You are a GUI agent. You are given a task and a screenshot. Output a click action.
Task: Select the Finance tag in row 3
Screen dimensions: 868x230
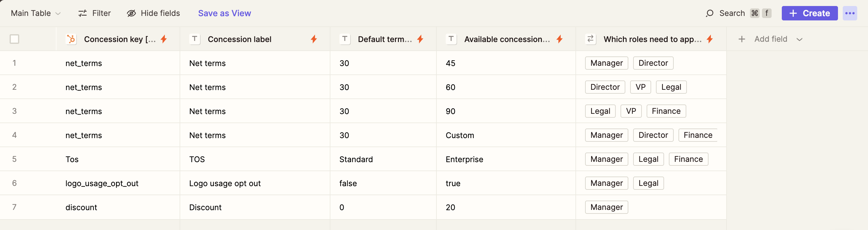[x=666, y=111]
